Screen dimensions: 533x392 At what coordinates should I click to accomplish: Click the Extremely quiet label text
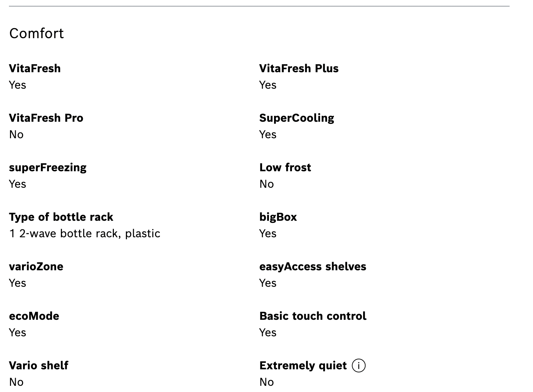pyautogui.click(x=303, y=366)
